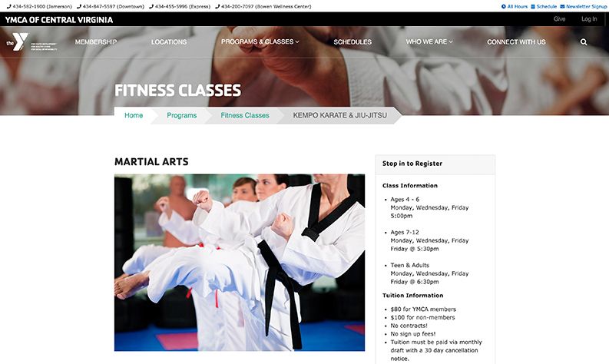Expand the Programs & Classes dropdown menu
Viewport: 609px width, 364px height.
click(x=260, y=41)
